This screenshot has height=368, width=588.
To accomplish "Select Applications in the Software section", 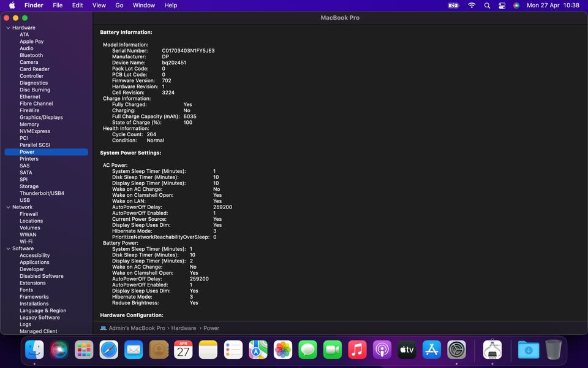I will [34, 263].
